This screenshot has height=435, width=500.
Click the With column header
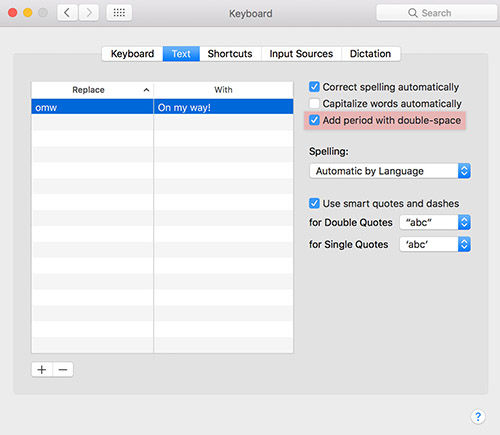223,90
